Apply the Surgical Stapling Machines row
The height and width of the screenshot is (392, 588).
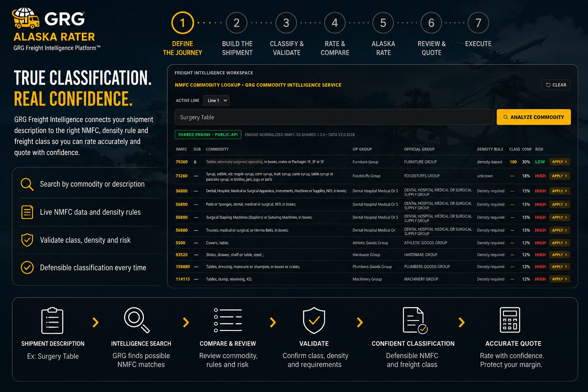[x=559, y=217]
